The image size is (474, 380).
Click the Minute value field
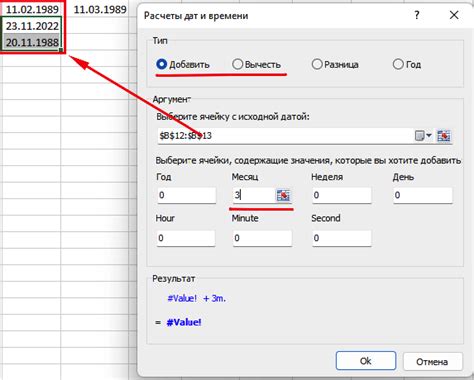(262, 238)
